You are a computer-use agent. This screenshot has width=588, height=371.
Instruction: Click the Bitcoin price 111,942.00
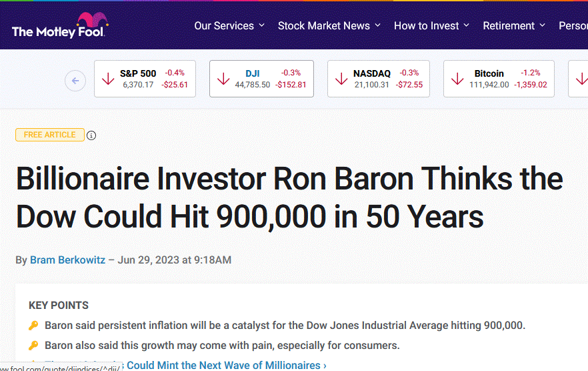489,85
